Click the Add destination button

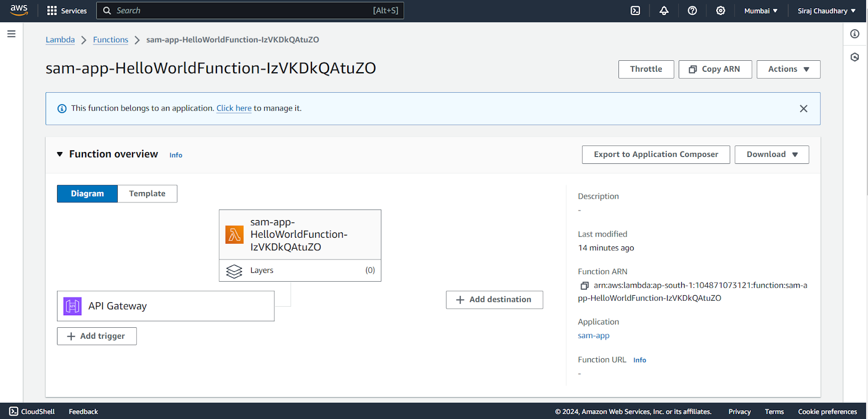494,300
